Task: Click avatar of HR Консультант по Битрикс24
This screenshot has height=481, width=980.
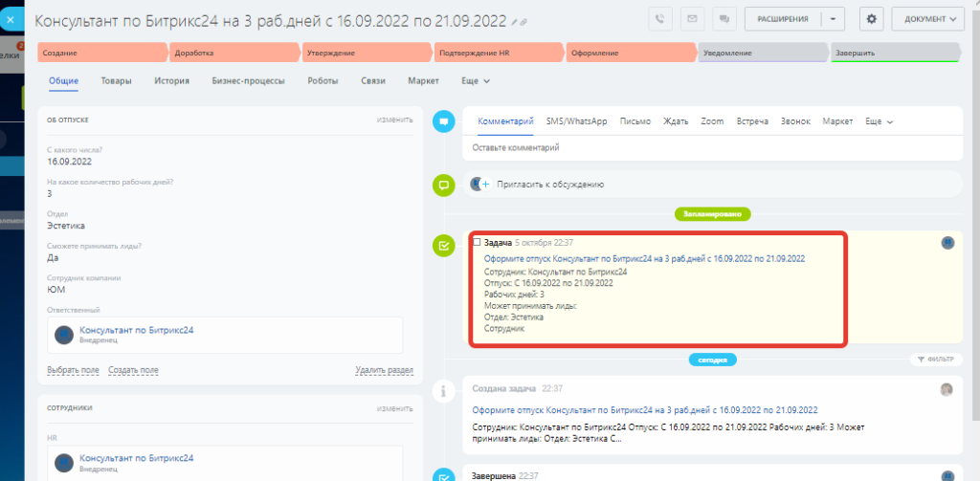Action: click(x=64, y=463)
